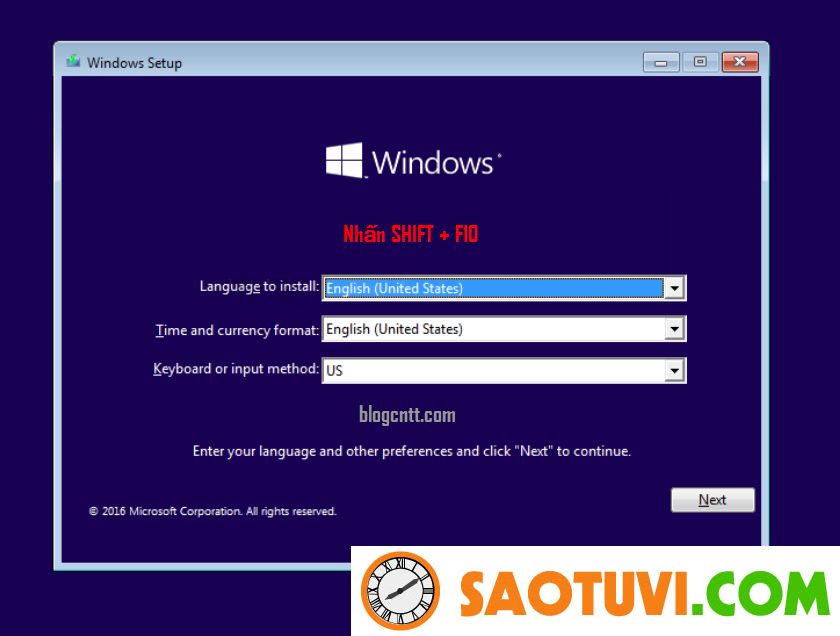Maximize the Windows Setup window
The height and width of the screenshot is (636, 840).
(700, 62)
